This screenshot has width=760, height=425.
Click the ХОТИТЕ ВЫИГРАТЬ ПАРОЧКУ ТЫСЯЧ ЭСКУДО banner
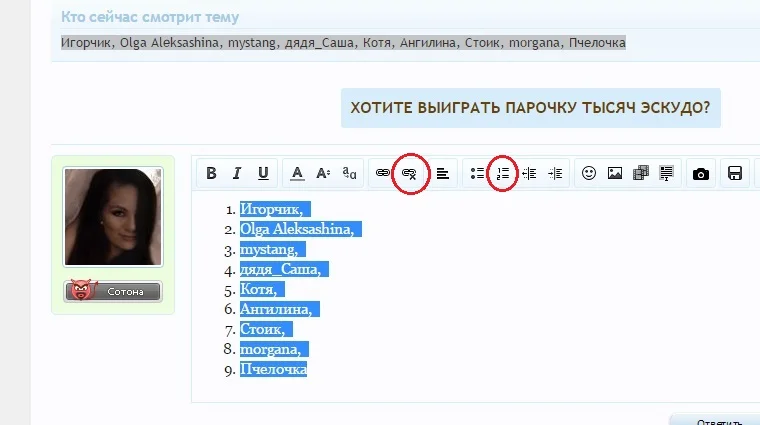click(x=531, y=108)
